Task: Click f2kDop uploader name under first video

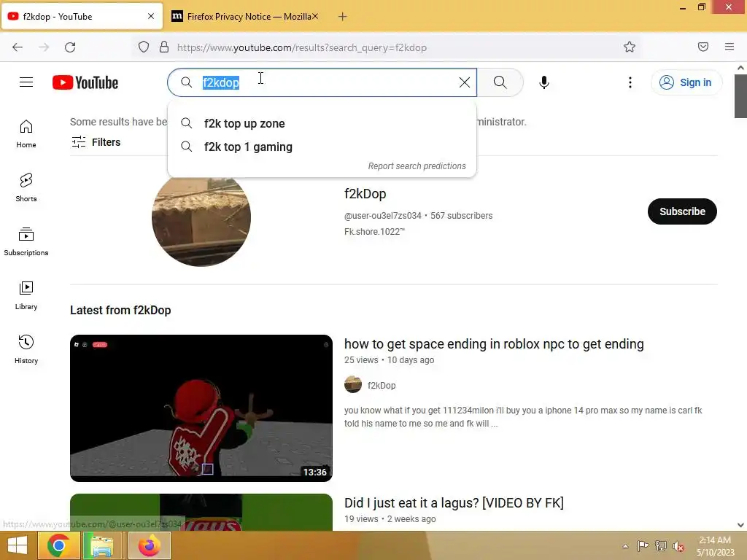Action: 382,385
